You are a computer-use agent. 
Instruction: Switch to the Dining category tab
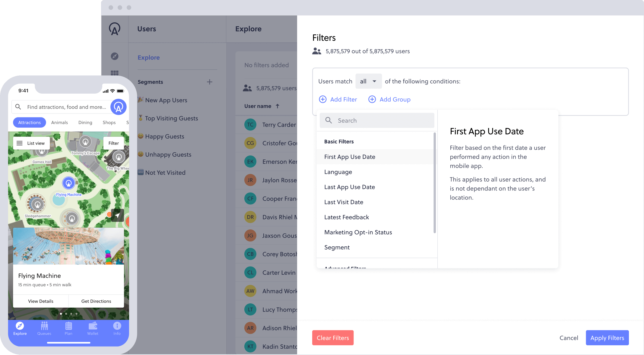pyautogui.click(x=85, y=122)
